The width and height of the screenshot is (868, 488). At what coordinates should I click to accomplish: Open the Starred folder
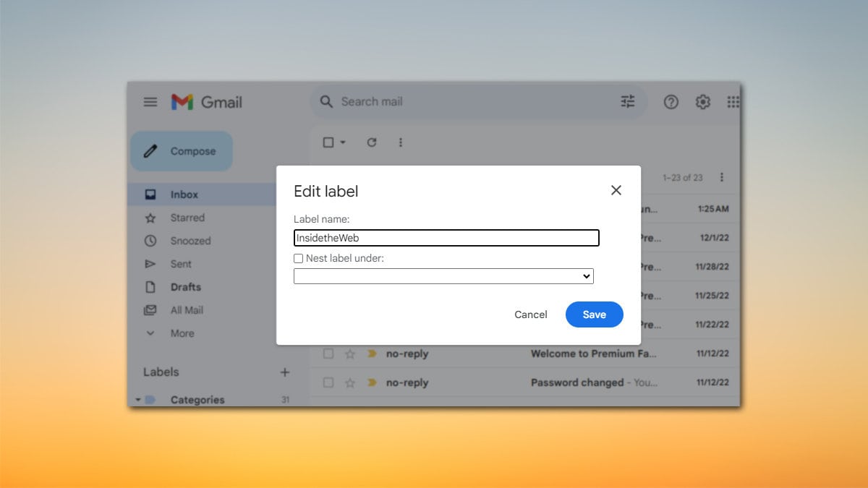[x=187, y=218]
